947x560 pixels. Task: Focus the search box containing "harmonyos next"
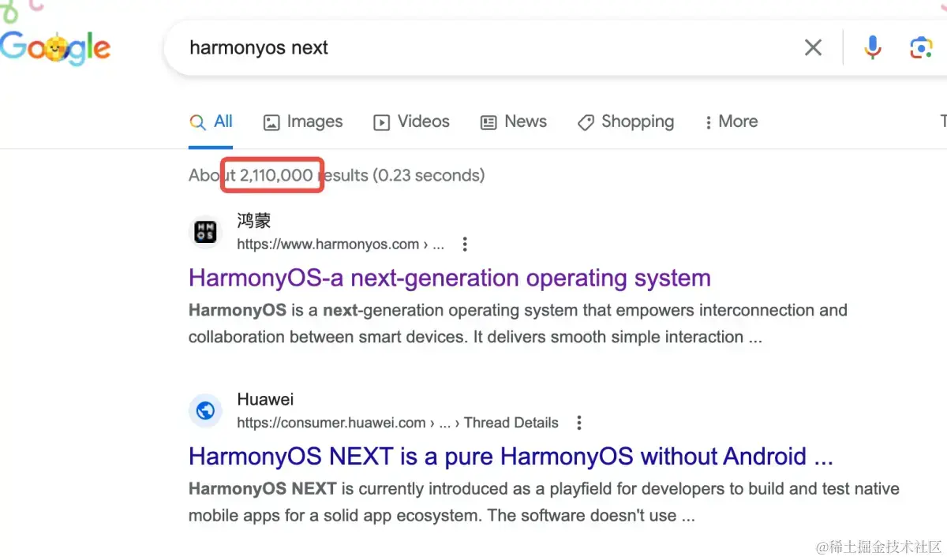[x=473, y=48]
